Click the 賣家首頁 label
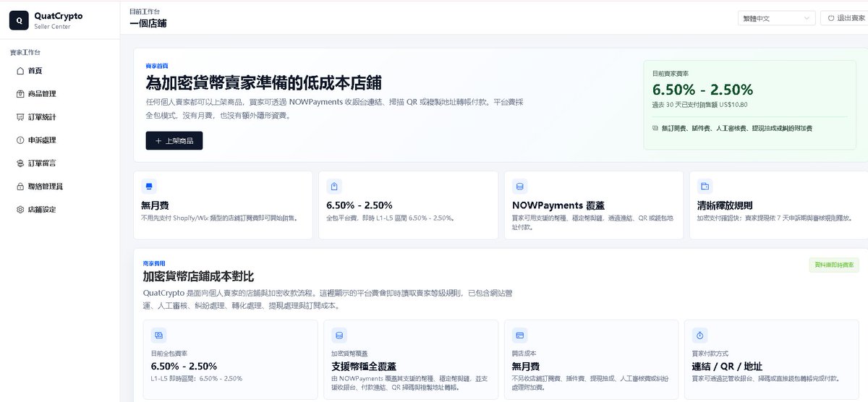 point(157,66)
